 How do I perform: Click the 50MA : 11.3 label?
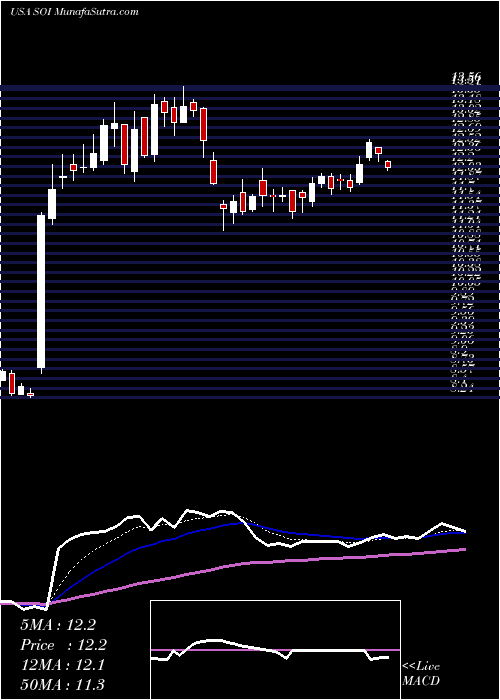[x=62, y=685]
